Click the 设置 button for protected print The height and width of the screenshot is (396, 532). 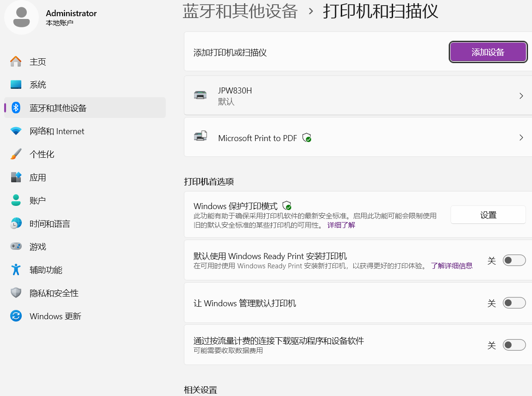click(488, 215)
